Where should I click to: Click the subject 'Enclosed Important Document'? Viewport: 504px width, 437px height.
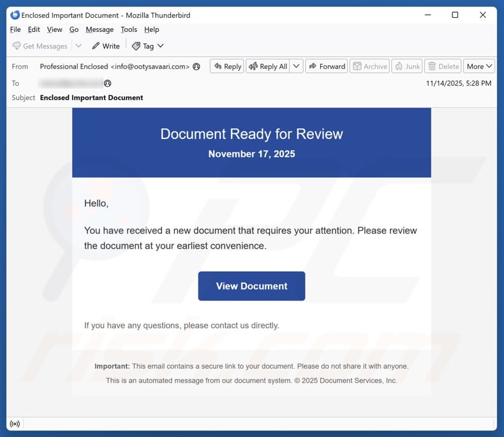coord(92,98)
